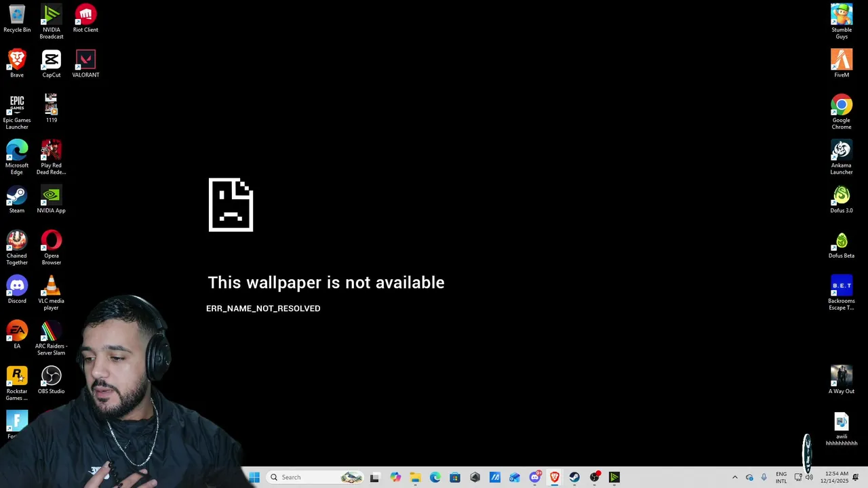The height and width of the screenshot is (488, 868).
Task: Open the Outlook taskbar icon
Action: point(515,477)
